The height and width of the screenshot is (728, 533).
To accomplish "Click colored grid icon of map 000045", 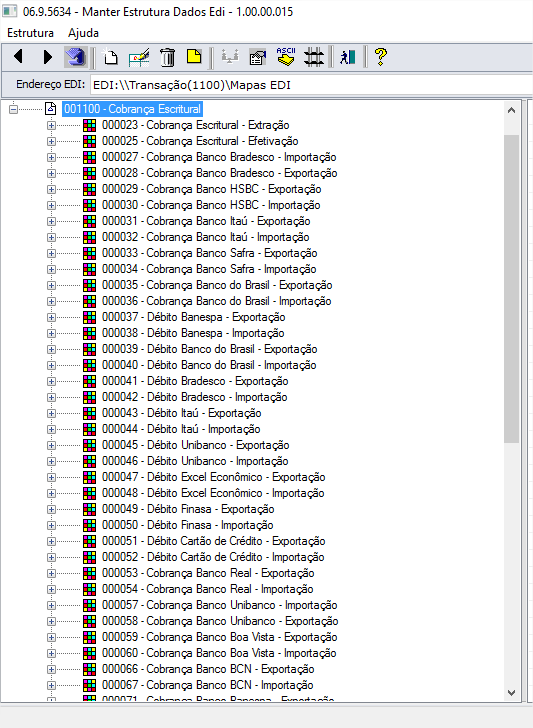I will (x=89, y=445).
